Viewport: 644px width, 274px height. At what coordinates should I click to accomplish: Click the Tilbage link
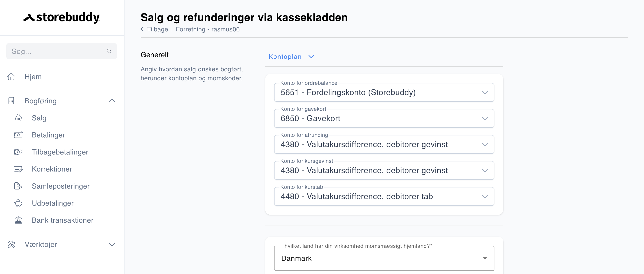tap(157, 29)
